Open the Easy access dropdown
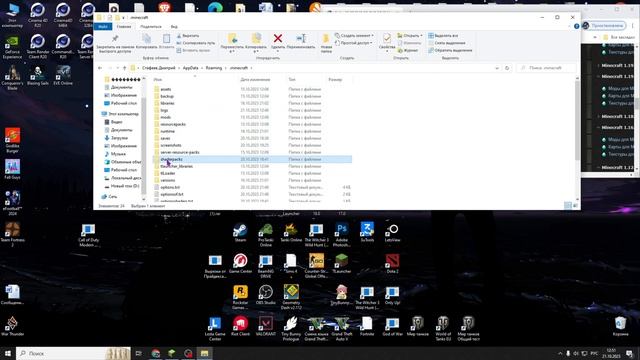This screenshot has height=360, width=640. pyautogui.click(x=353, y=43)
